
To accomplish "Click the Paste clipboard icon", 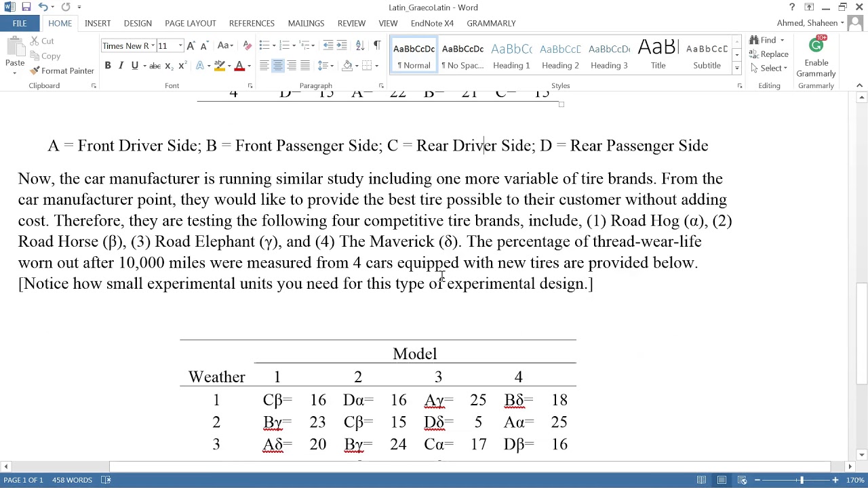I will (x=15, y=47).
